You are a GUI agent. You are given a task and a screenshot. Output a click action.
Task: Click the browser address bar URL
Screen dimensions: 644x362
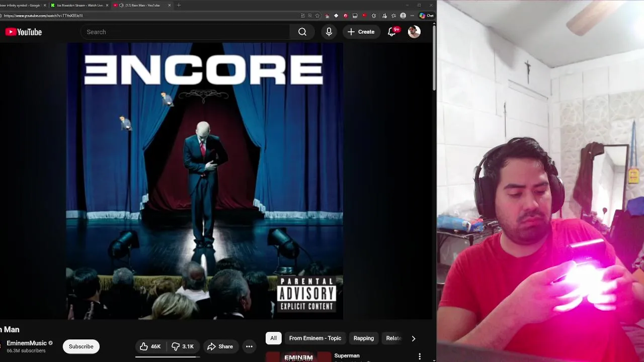coord(43,16)
